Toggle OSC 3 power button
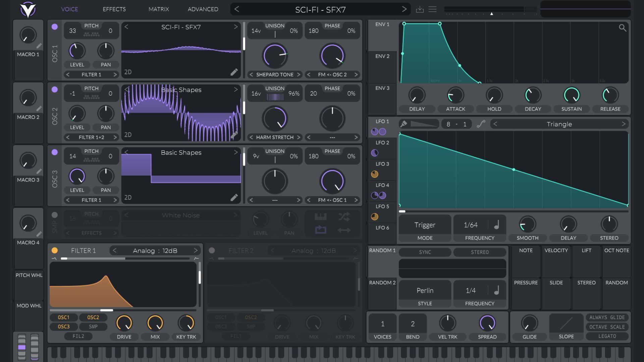 click(x=55, y=152)
